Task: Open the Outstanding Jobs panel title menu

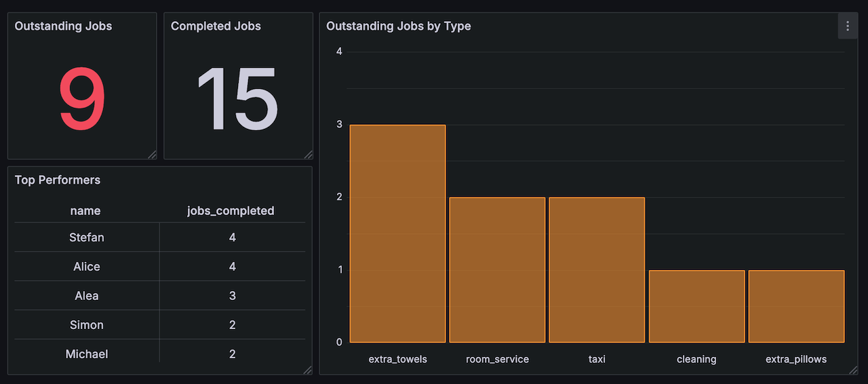Action: click(x=64, y=26)
